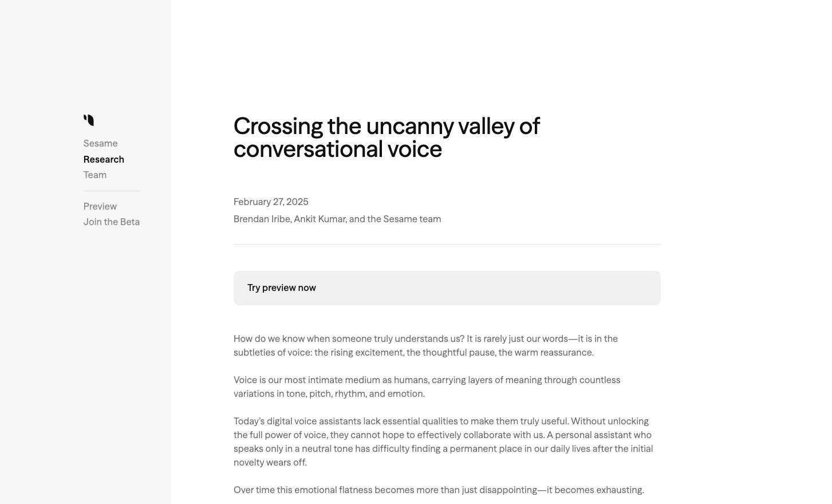Click the sidebar divider line above Preview
The height and width of the screenshot is (504, 832).
pyautogui.click(x=112, y=191)
